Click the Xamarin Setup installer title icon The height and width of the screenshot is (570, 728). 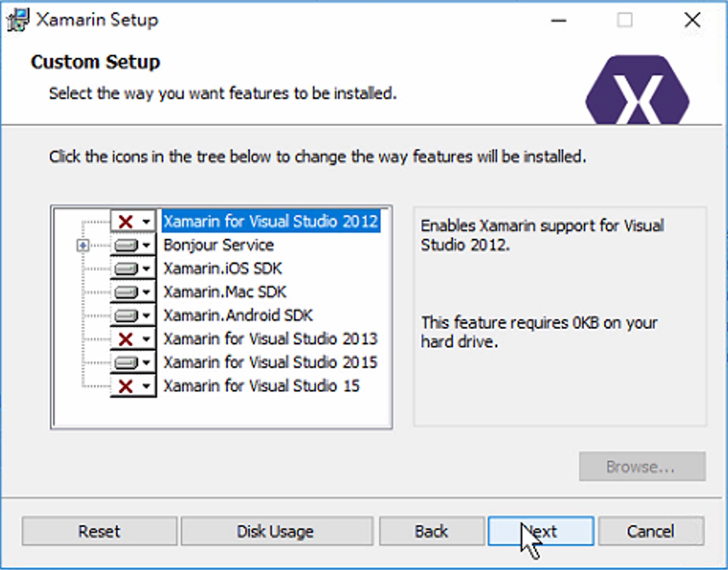coord(18,20)
